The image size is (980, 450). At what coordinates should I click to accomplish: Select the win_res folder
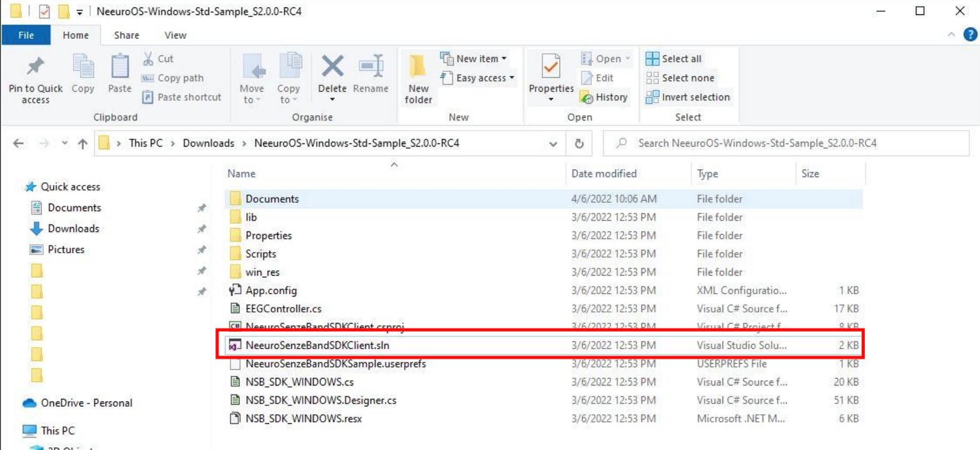point(543,272)
